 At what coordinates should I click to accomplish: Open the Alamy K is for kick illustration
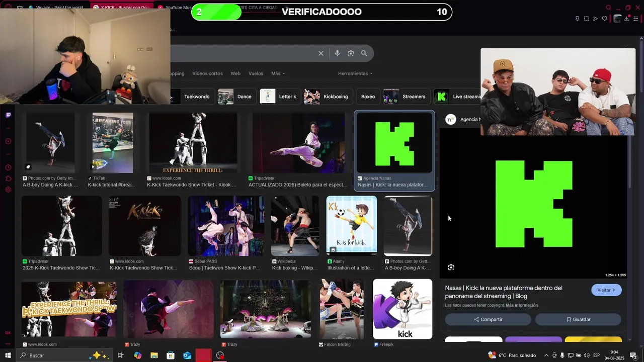[352, 225]
